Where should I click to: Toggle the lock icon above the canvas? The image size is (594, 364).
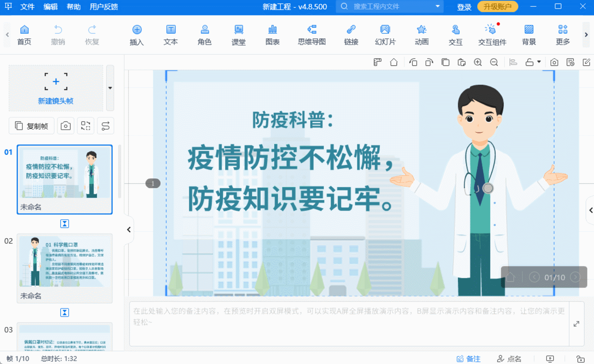(x=528, y=62)
